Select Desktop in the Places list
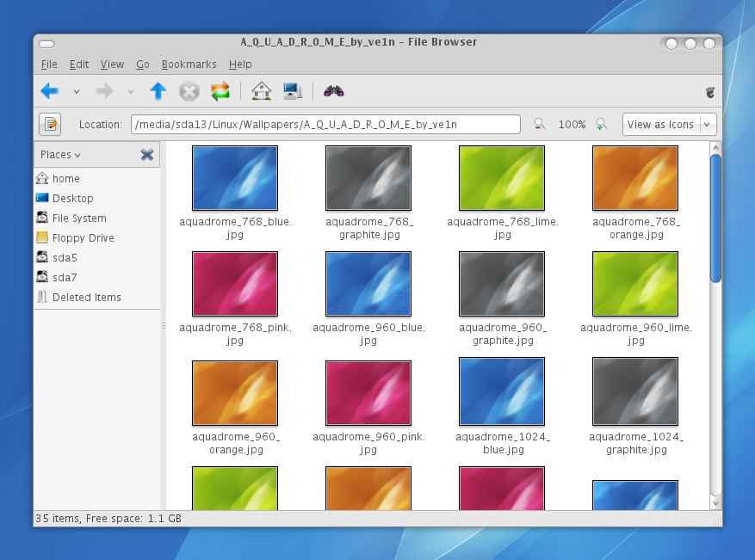755x560 pixels. [x=96, y=198]
